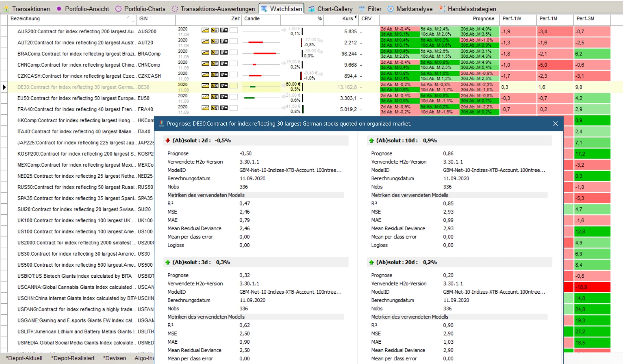Collapse the (Ab)solut 20d section
Screen dimensions: 623x364
point(372,262)
